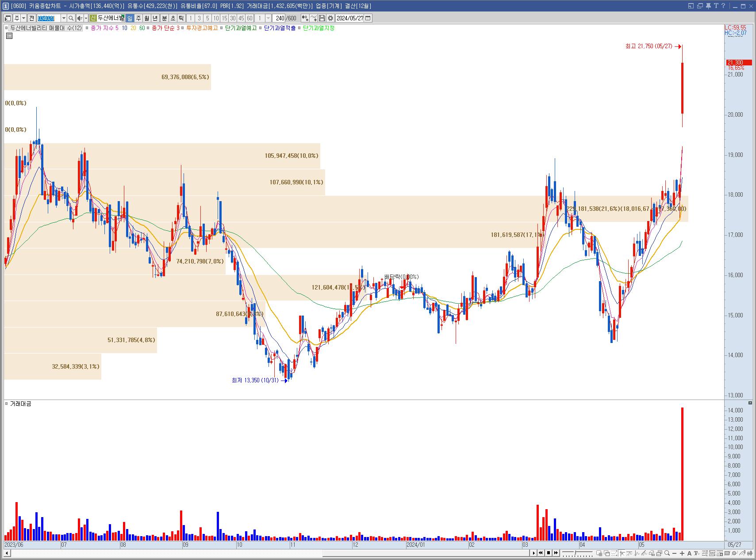Select the 년 (yearly) period button
This screenshot has height=560, width=756.
pos(155,18)
